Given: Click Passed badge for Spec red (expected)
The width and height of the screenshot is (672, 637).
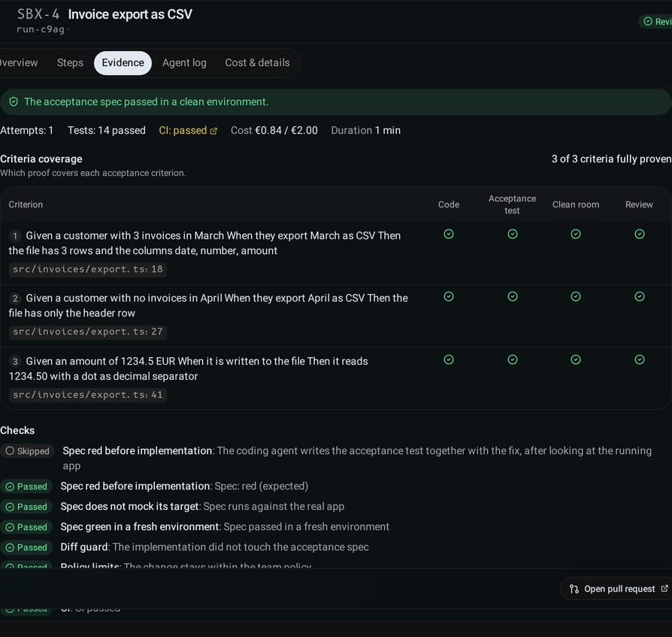Looking at the screenshot, I should (26, 487).
